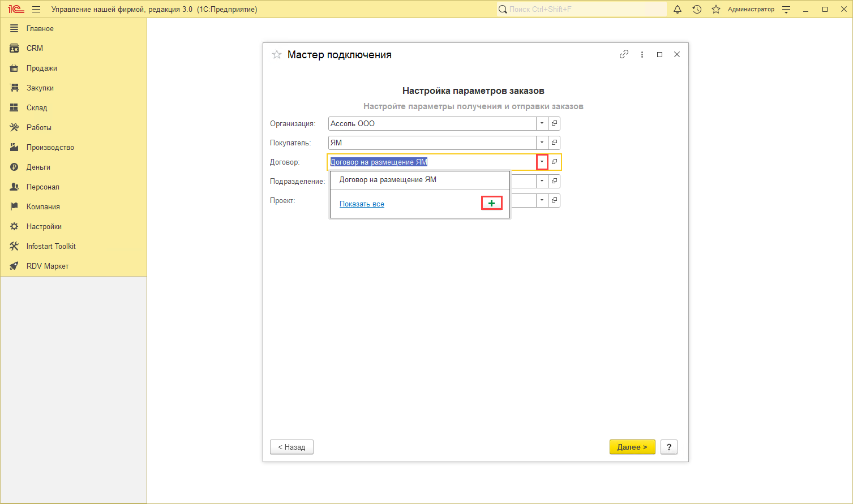Select 'Договор на размещение ЯМ' list item
Image resolution: width=853 pixels, height=504 pixels.
pyautogui.click(x=388, y=180)
